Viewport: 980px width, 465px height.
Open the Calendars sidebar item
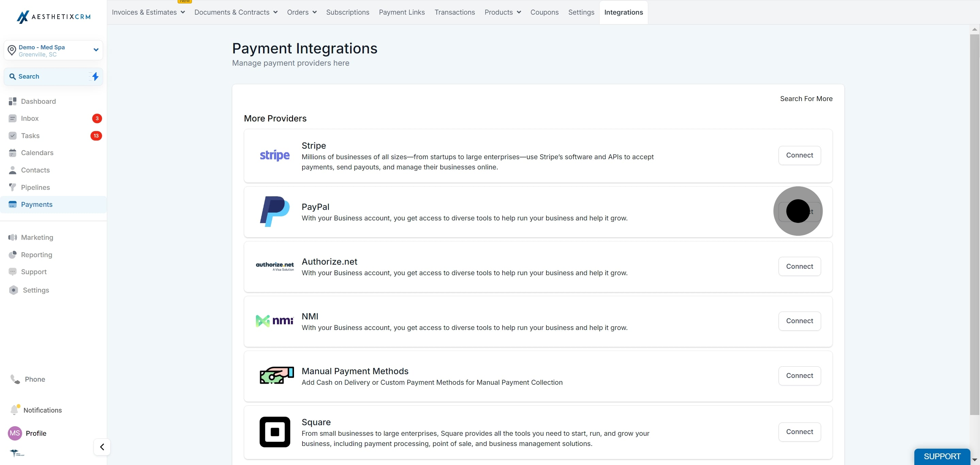(53, 153)
